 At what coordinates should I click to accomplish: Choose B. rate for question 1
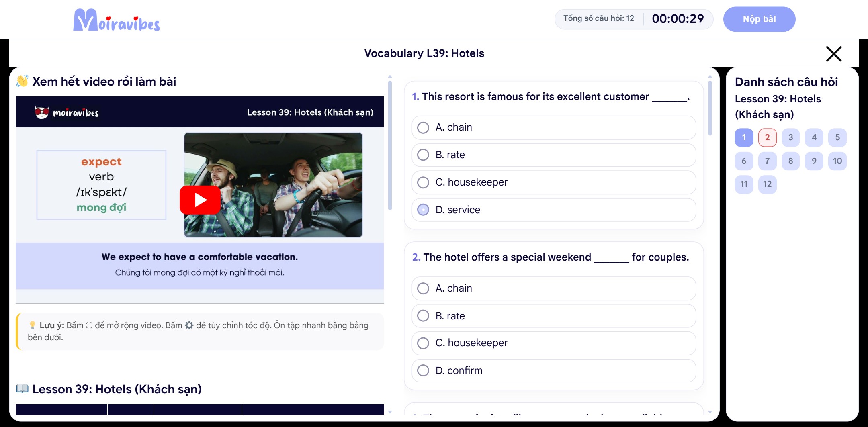[x=553, y=155]
